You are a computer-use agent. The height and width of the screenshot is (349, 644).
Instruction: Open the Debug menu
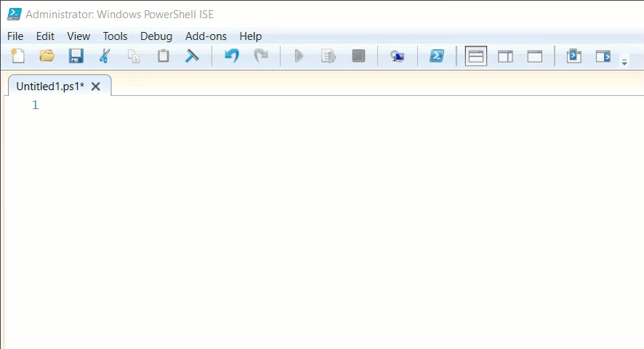tap(156, 36)
